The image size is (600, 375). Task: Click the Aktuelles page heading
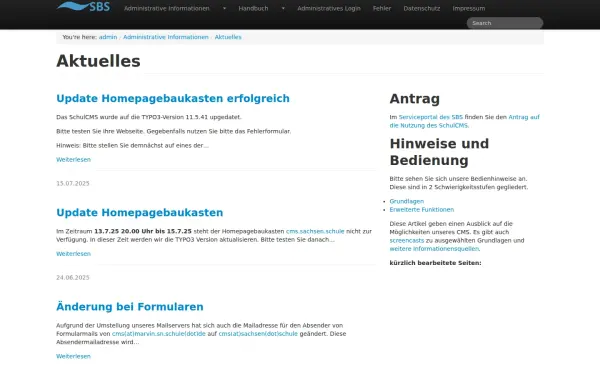click(x=98, y=61)
